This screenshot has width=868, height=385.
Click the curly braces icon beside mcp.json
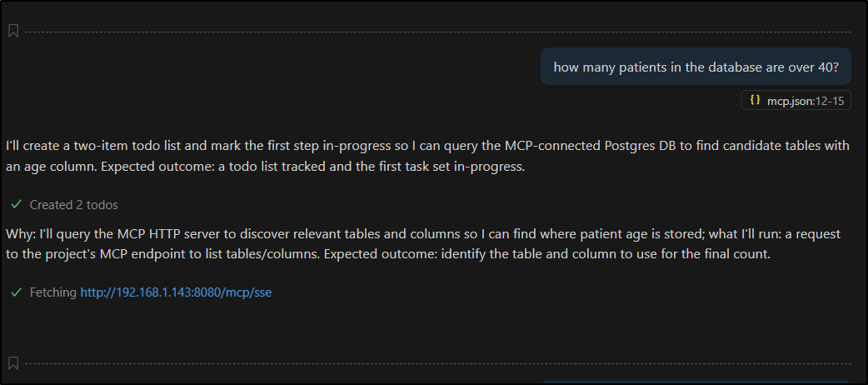point(755,100)
